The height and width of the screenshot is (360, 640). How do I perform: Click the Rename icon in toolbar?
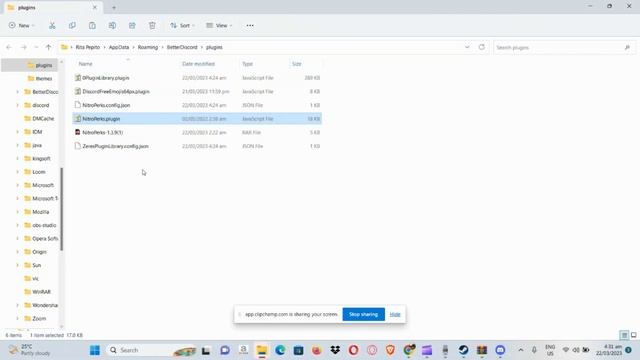112,25
